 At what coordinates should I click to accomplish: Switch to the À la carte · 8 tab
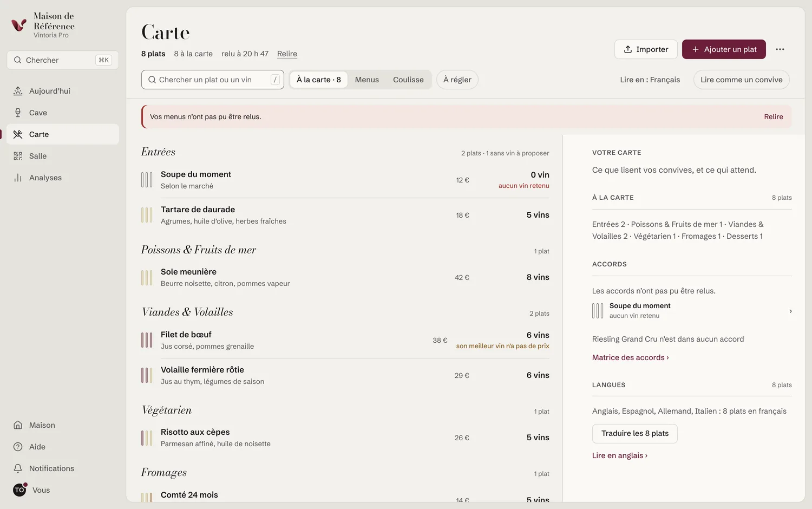(x=319, y=80)
